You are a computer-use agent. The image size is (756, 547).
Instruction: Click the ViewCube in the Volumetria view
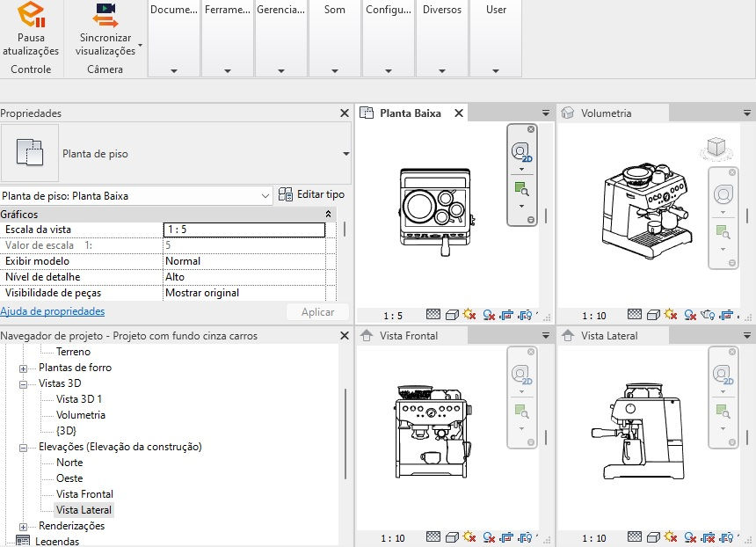[716, 147]
